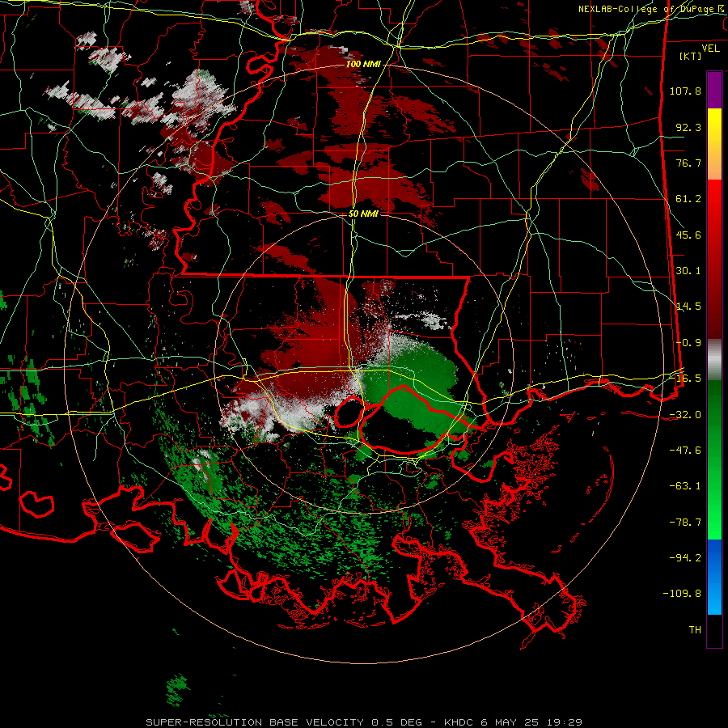Click the 100 NMI range ring label

coord(363,64)
